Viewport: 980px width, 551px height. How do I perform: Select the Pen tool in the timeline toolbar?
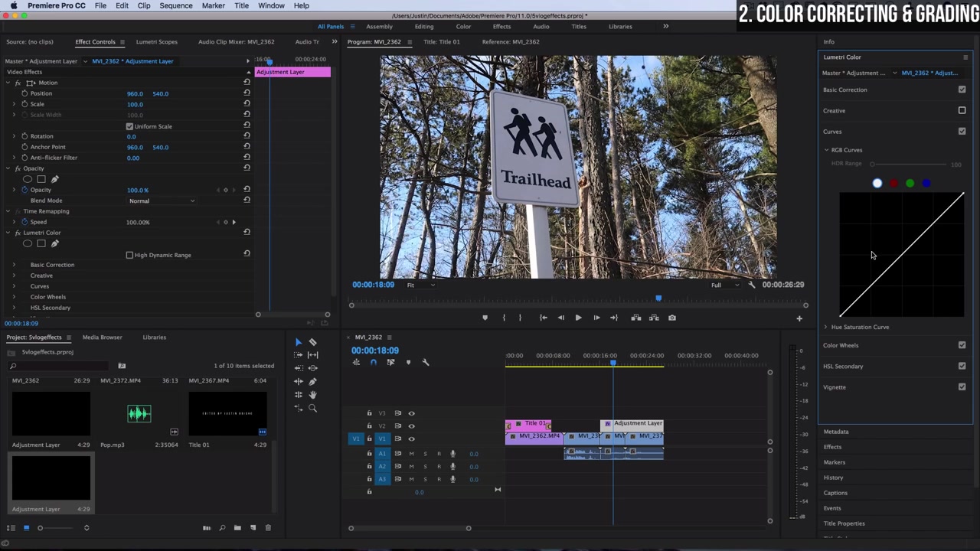[312, 381]
